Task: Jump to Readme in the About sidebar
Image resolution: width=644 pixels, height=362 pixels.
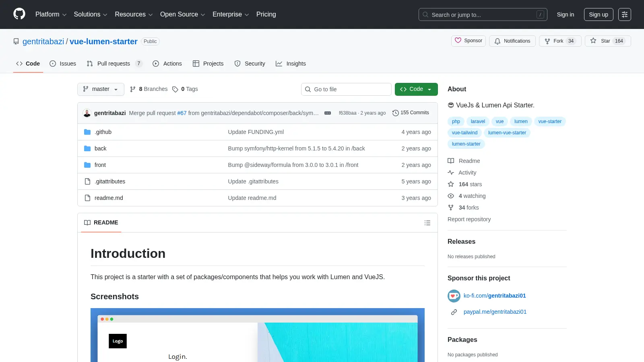Action: click(464, 161)
